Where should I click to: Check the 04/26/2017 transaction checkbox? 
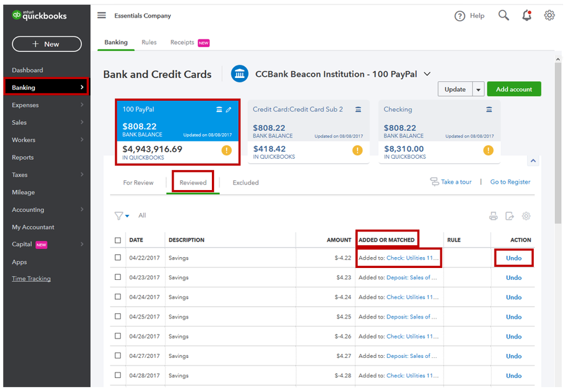pyautogui.click(x=117, y=336)
